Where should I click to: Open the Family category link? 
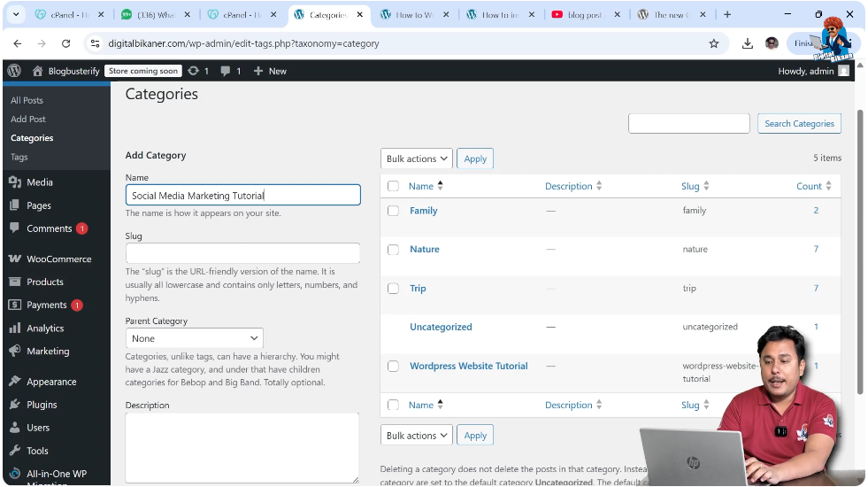tap(424, 211)
